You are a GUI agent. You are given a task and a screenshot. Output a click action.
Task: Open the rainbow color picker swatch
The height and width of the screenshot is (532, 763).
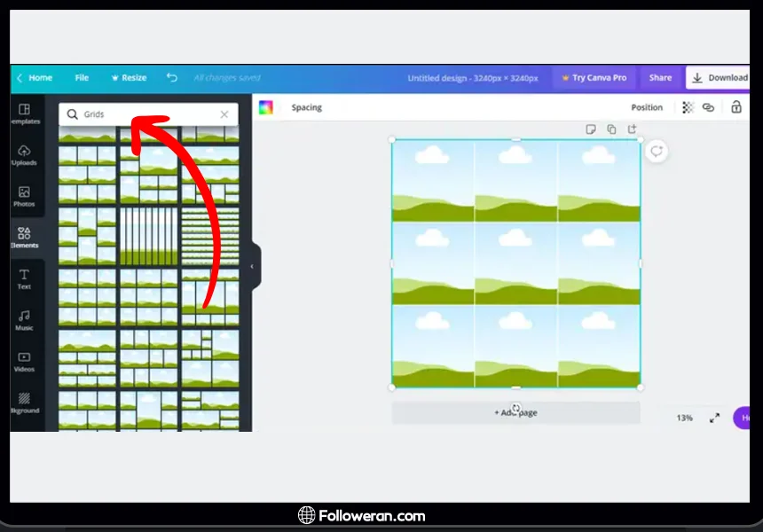[266, 107]
